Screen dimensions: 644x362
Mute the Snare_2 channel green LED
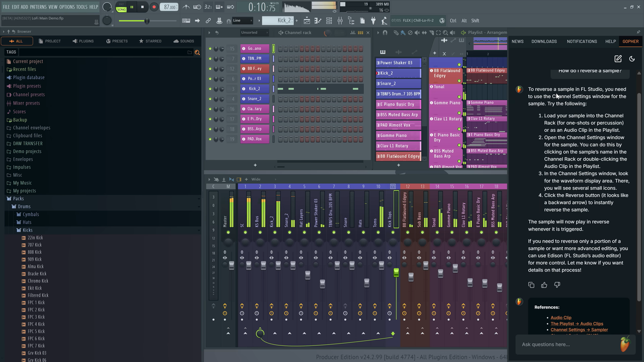tap(210, 99)
